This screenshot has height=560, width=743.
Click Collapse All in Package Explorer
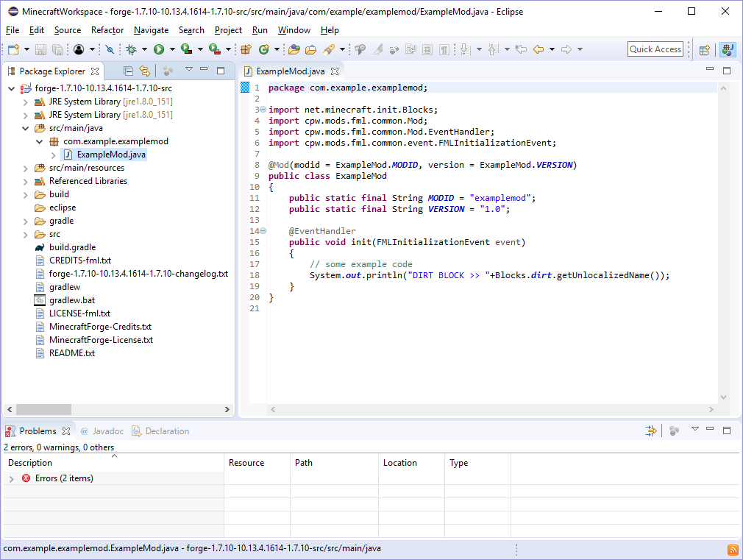(x=128, y=71)
